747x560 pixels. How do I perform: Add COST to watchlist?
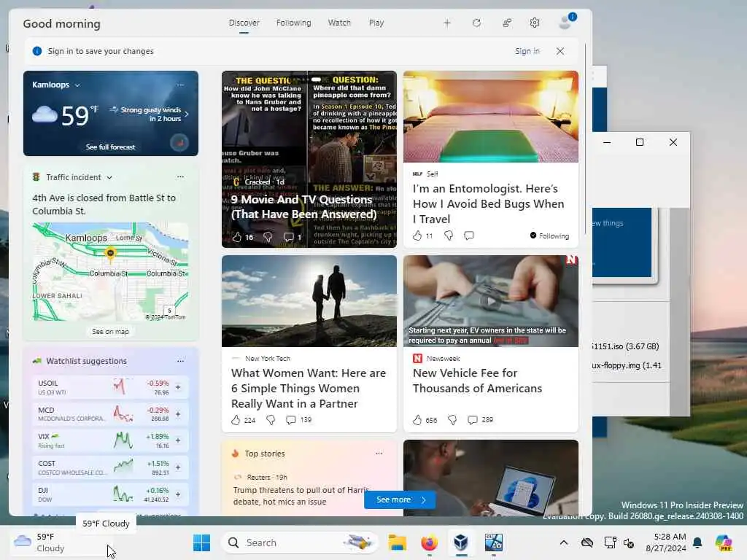[x=178, y=467]
